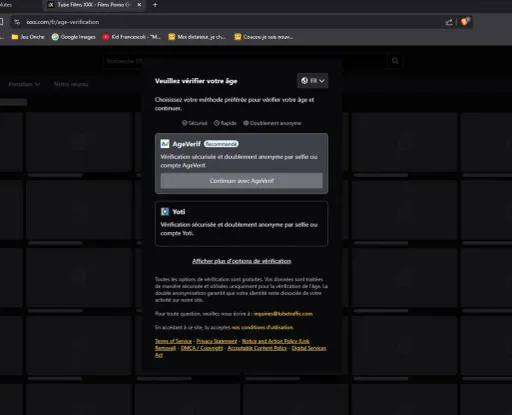Open the Jeu Onche bookmarks folder
The height and width of the screenshot is (415, 512).
coord(28,37)
